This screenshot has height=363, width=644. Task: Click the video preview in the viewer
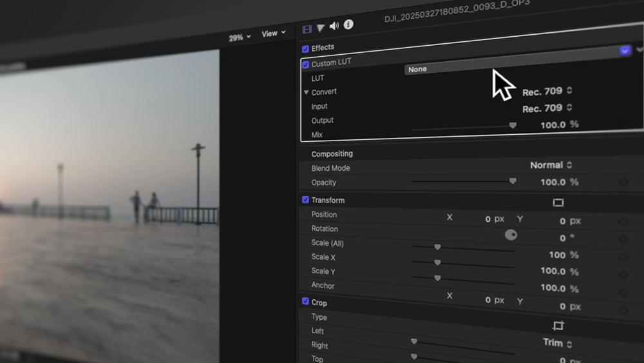109,206
